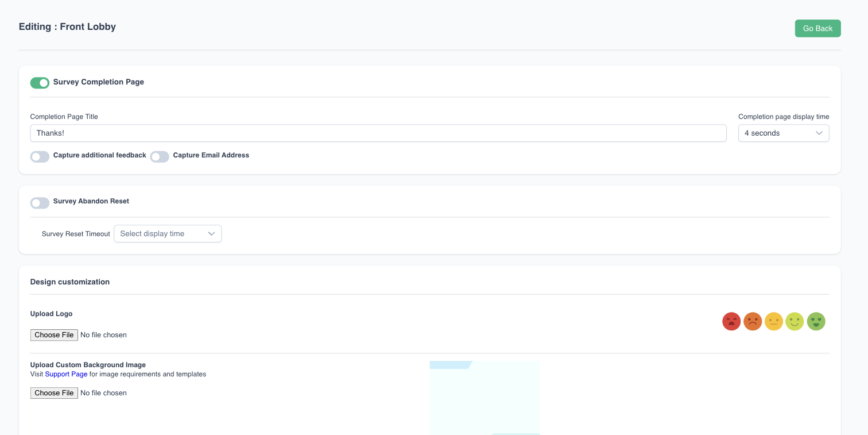
Task: Click the 'Upload Logo' label
Action: coord(52,314)
